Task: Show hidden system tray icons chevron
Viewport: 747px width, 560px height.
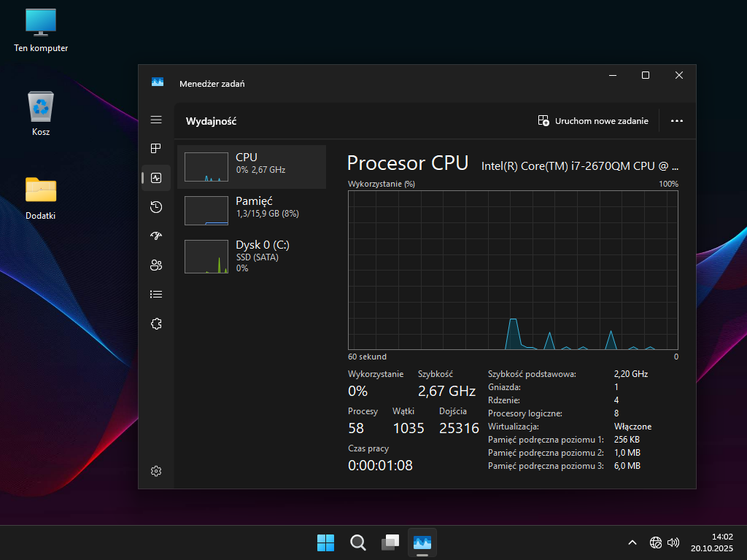Action: [632, 542]
